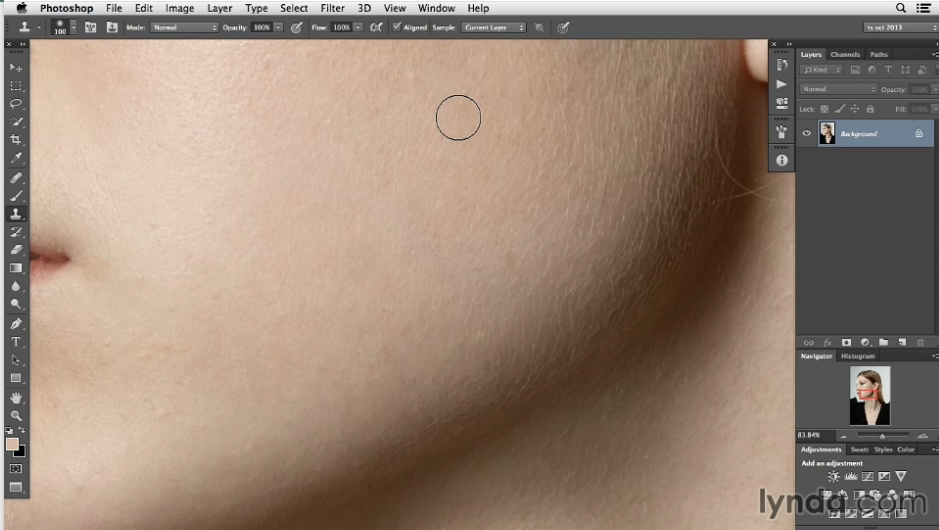Screen dimensions: 939x530
Task: Select the Crop tool
Action: (x=16, y=140)
